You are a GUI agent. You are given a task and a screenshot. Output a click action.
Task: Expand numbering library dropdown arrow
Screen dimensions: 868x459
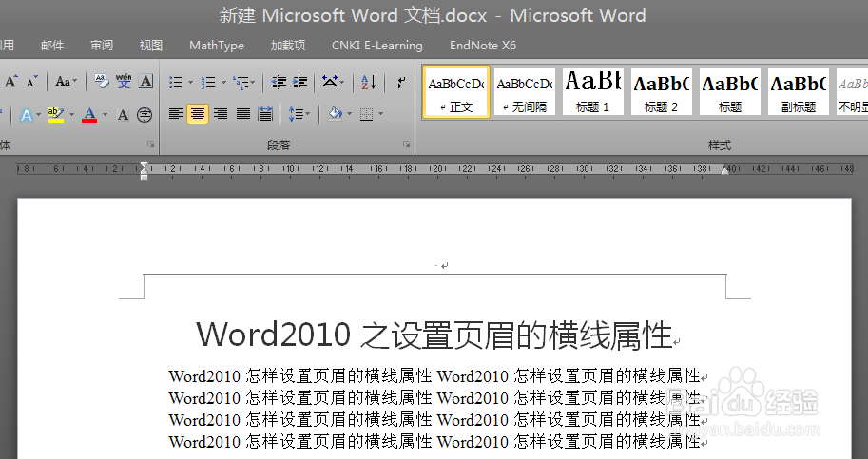pyautogui.click(x=223, y=83)
